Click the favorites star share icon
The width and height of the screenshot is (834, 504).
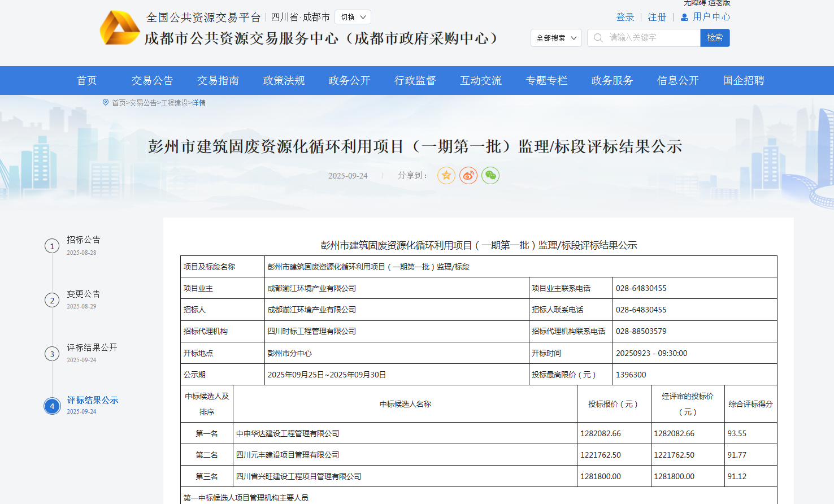446,176
